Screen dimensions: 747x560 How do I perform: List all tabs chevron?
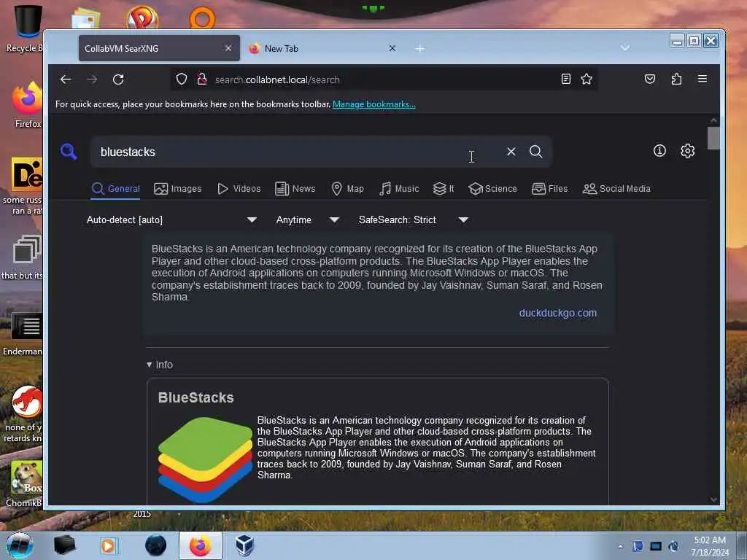tap(625, 47)
